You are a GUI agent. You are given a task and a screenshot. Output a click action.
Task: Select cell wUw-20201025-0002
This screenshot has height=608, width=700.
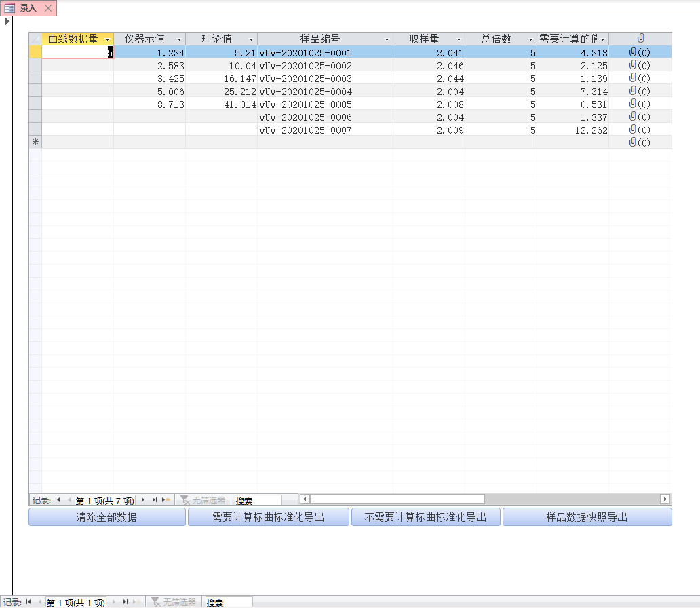tap(325, 65)
